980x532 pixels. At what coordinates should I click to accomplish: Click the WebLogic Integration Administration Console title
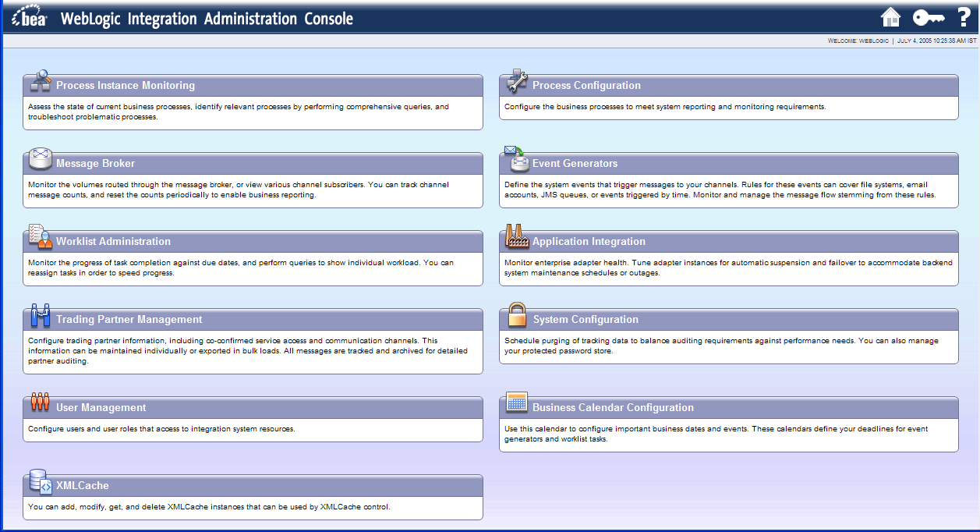pos(207,19)
